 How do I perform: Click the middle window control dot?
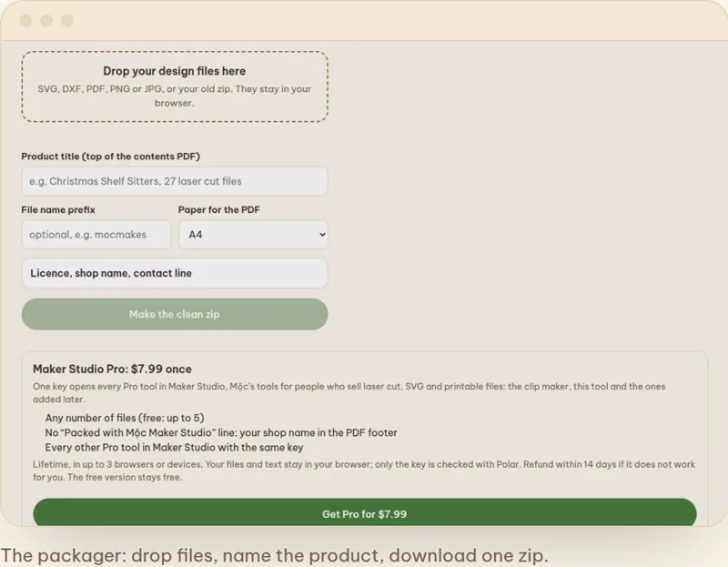tap(46, 21)
